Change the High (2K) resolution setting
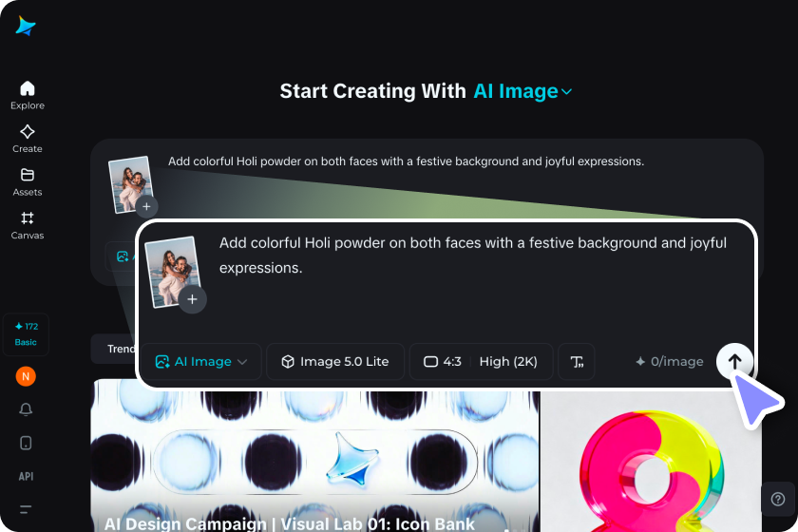The image size is (798, 532). click(x=508, y=361)
